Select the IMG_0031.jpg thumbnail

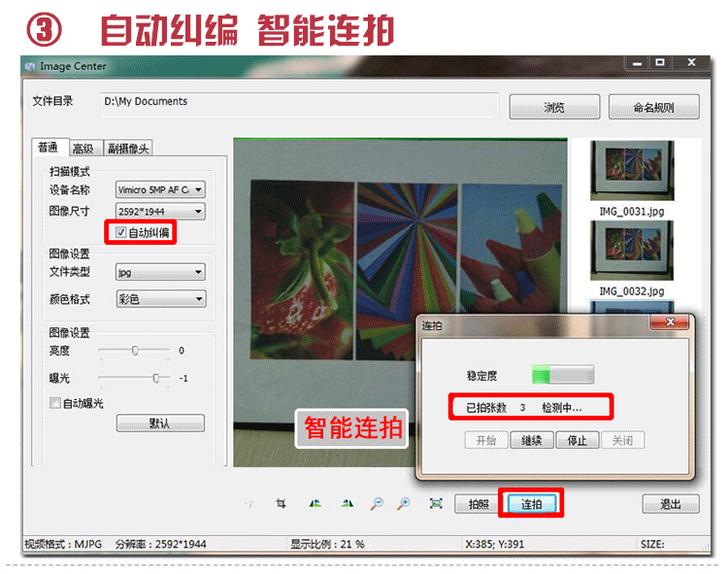(x=632, y=170)
